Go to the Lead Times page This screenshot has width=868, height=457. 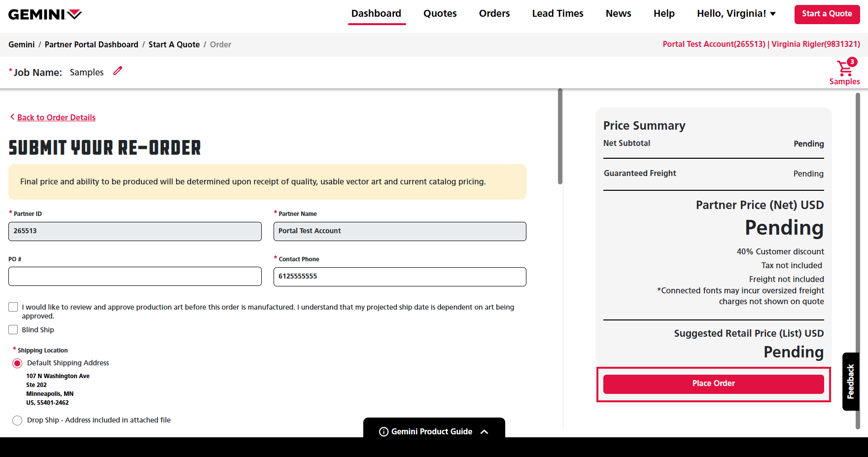[x=557, y=14]
